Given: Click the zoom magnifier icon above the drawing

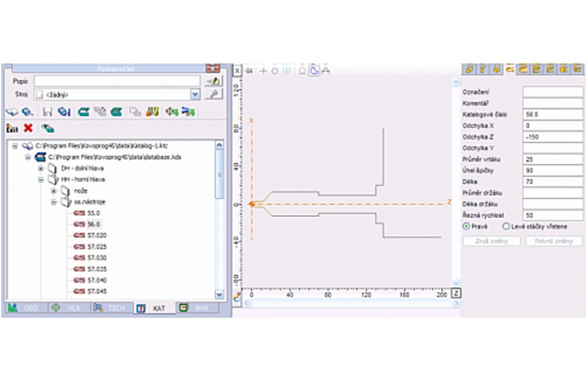Looking at the screenshot, I should pyautogui.click(x=302, y=71).
